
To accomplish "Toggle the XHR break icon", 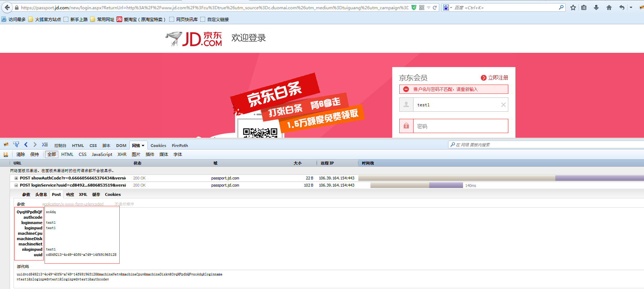I will click(6, 154).
